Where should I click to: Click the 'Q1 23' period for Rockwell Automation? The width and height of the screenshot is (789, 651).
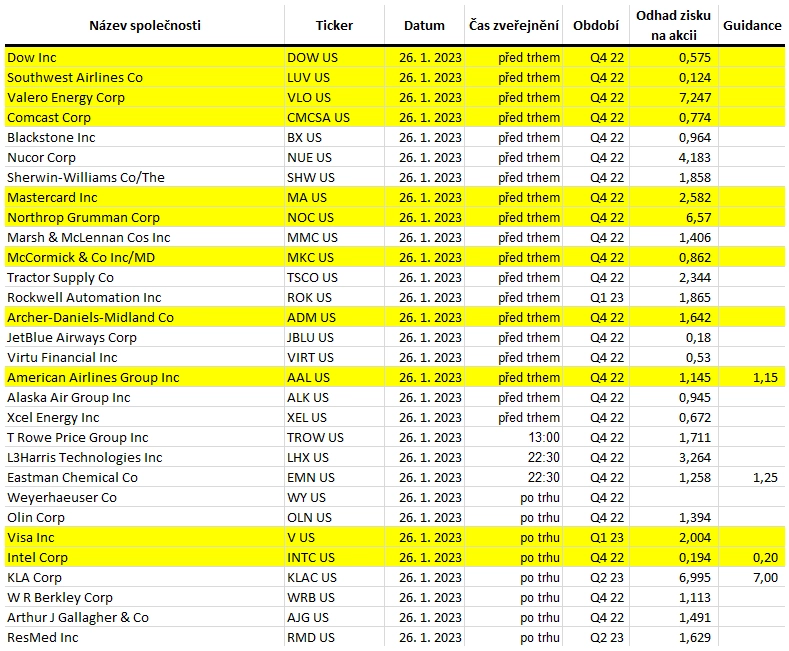click(x=607, y=297)
